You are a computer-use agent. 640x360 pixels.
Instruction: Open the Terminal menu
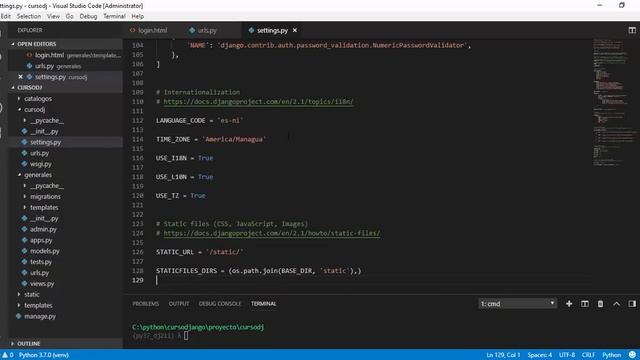114,16
